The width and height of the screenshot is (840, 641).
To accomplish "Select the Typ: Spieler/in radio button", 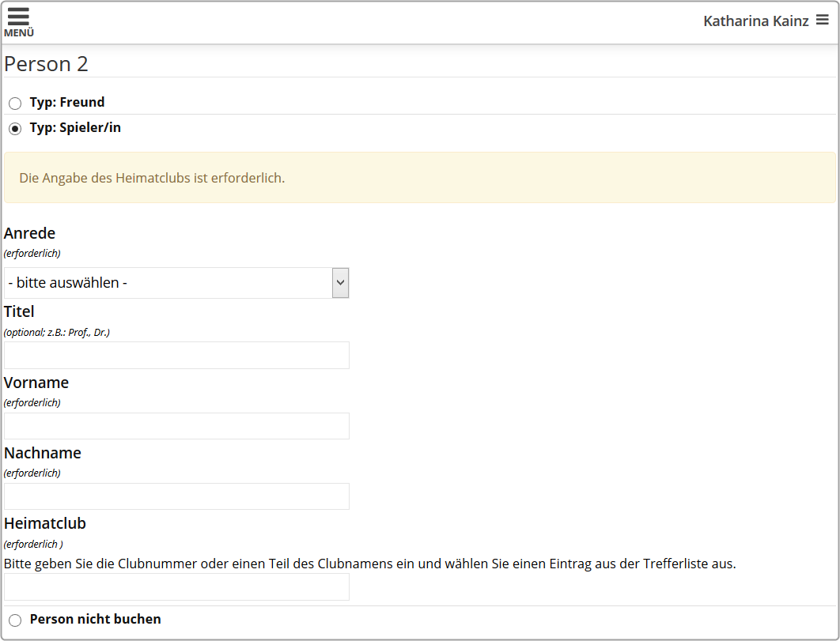I will click(x=15, y=128).
